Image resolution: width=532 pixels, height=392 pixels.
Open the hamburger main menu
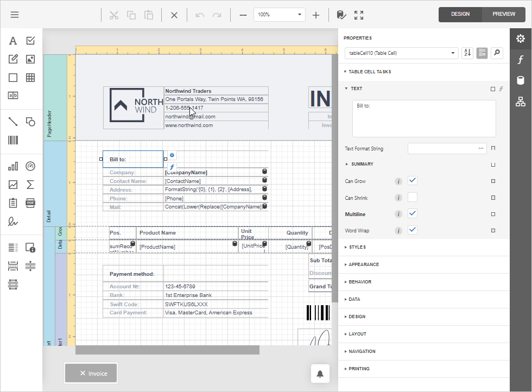[15, 15]
